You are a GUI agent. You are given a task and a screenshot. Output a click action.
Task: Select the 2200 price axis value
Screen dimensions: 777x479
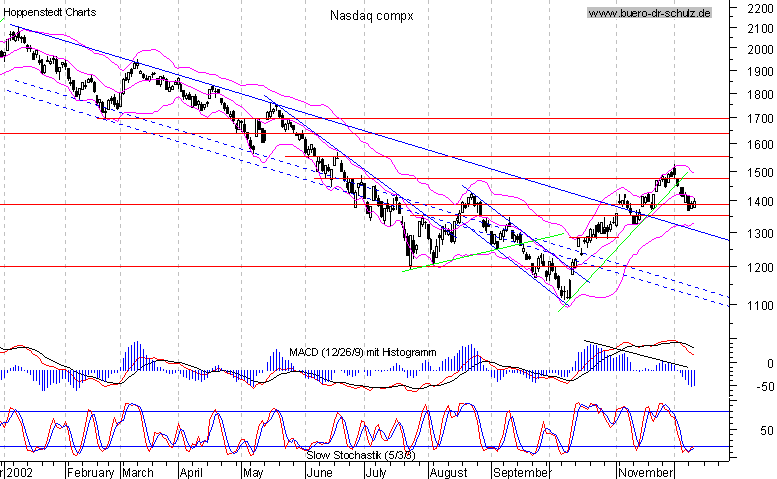760,8
